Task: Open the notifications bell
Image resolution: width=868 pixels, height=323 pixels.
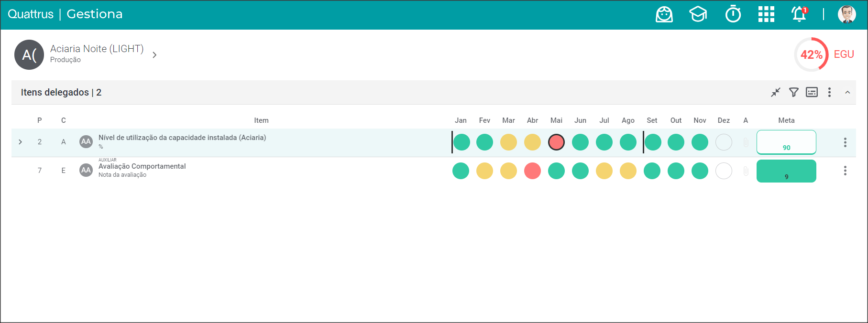Action: point(799,14)
